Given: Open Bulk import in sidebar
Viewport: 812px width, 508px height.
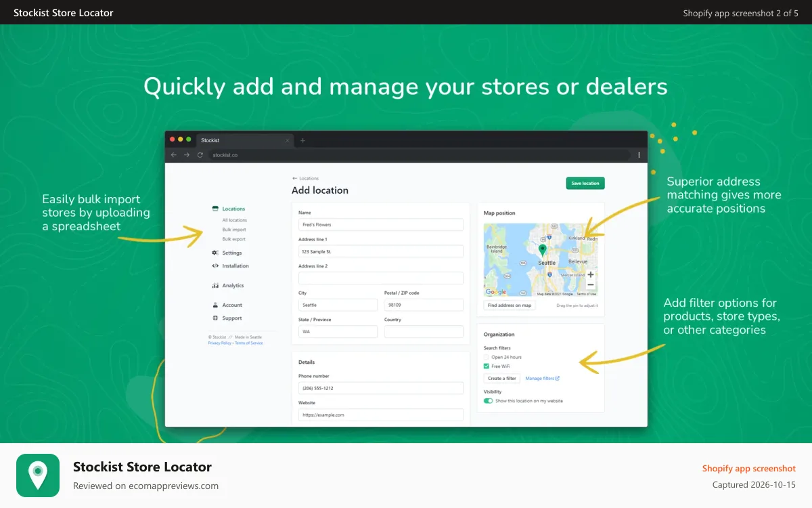Looking at the screenshot, I should (234, 230).
